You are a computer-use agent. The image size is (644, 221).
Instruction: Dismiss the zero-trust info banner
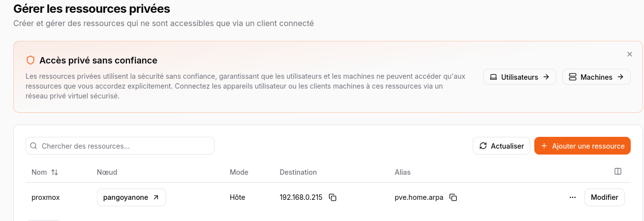coord(630,54)
